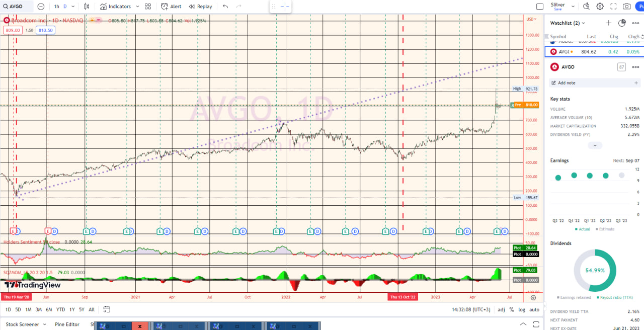
Task: Select the 1h timeframe
Action: pyautogui.click(x=56, y=7)
